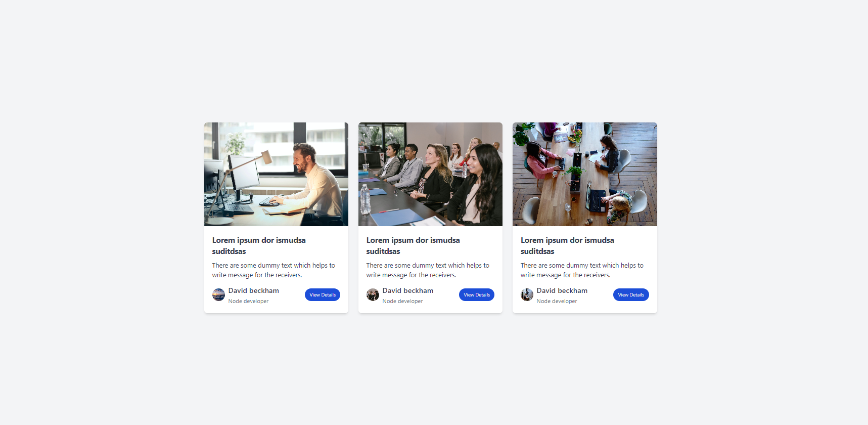Open the overhead wooden table card image
This screenshot has width=868, height=425.
pyautogui.click(x=585, y=174)
